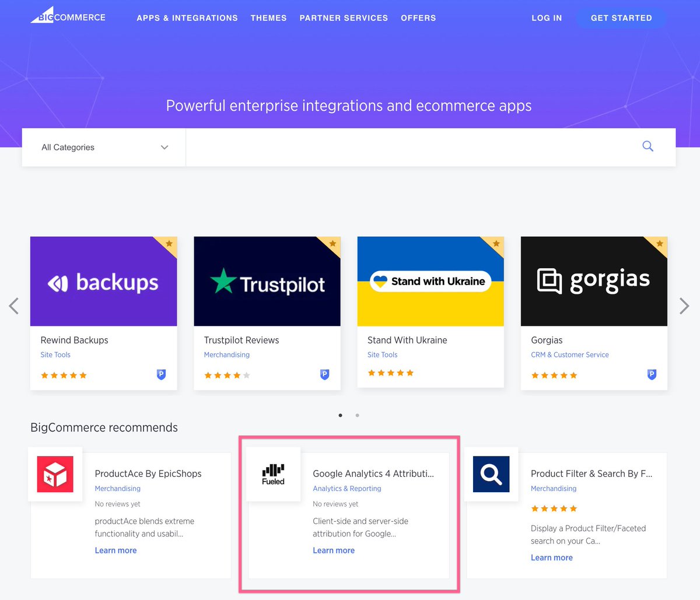Open the Themes menu item

point(269,18)
